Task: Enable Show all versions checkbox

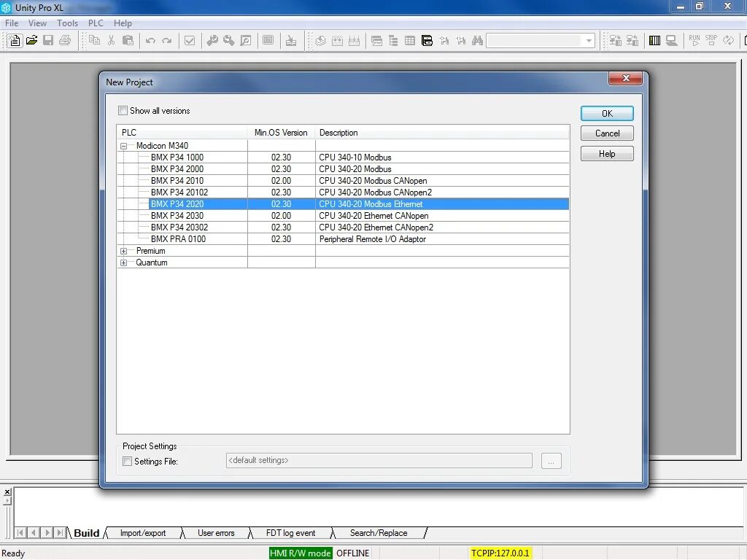Action: [x=123, y=111]
